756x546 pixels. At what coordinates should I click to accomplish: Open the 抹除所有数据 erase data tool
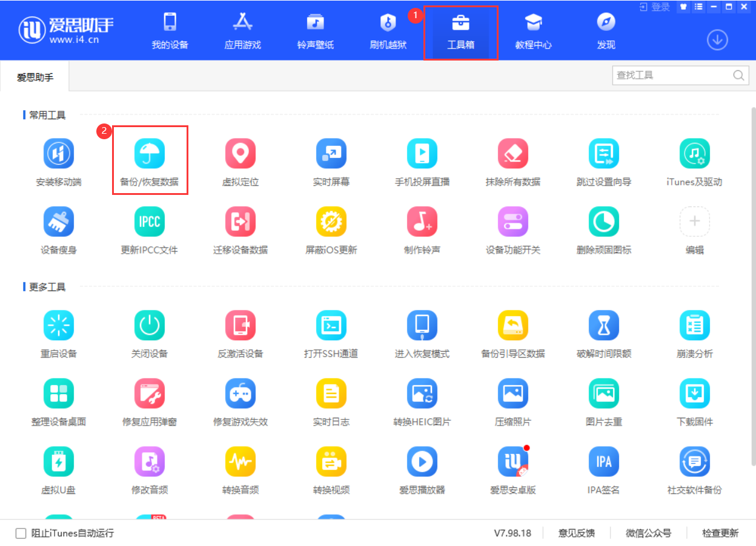513,160
